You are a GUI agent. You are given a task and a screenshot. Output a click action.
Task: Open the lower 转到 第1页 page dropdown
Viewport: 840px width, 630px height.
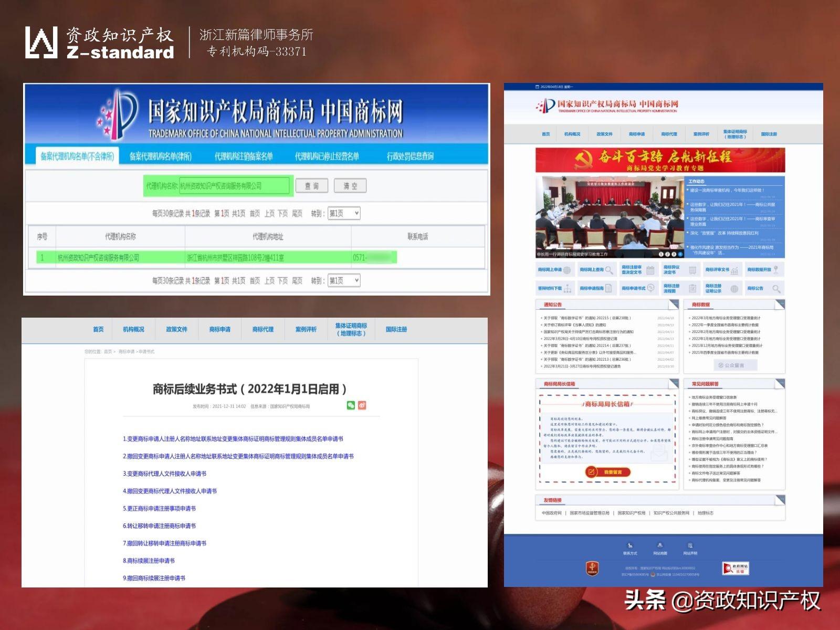tap(344, 280)
